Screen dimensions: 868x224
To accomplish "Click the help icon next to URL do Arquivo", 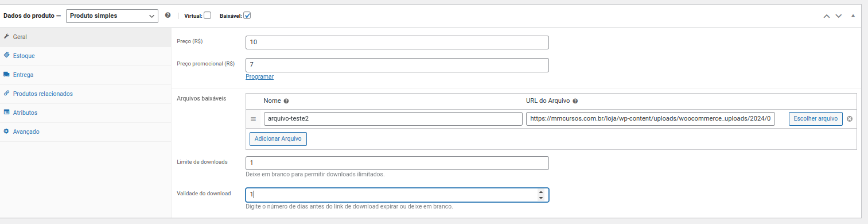I will [575, 101].
